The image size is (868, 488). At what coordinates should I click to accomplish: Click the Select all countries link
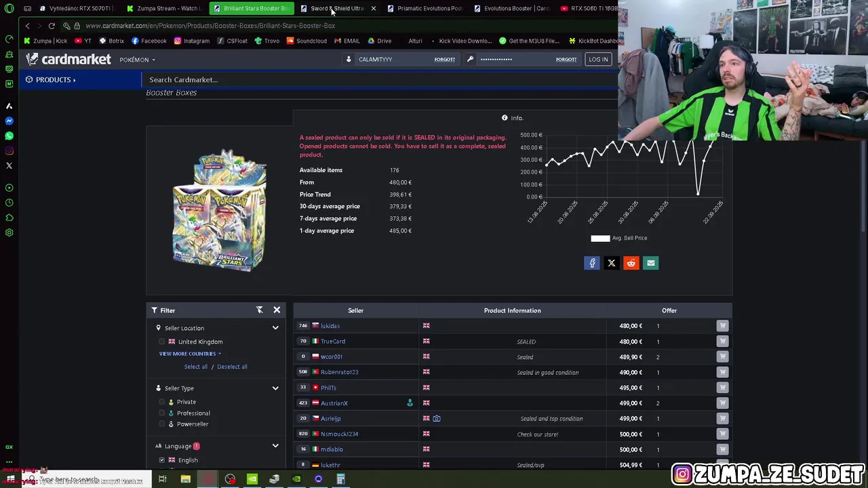point(196,367)
